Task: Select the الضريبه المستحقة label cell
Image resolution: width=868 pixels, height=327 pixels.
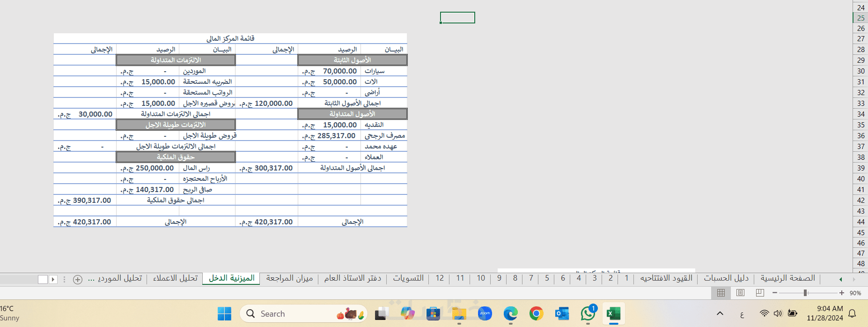Action: point(207,82)
